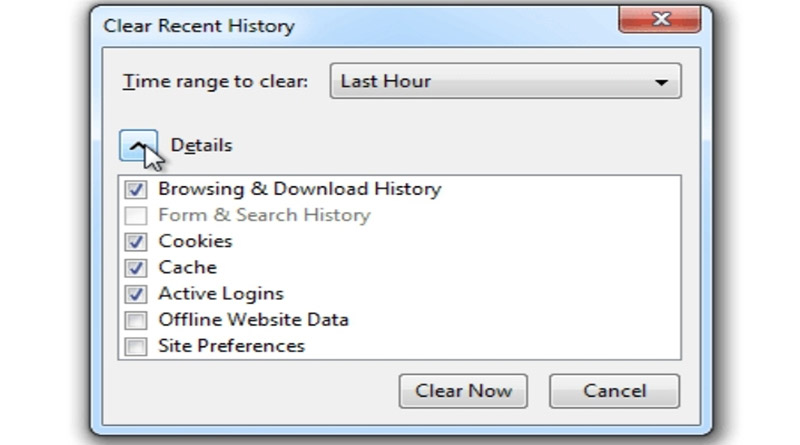Click the "Browsing & Download History" label text
This screenshot has width=800, height=445.
point(299,189)
